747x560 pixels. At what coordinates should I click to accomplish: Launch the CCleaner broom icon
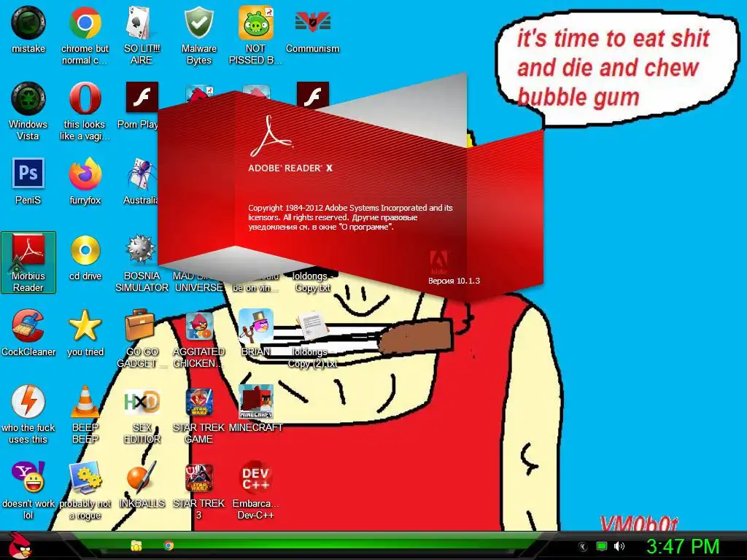pos(28,326)
